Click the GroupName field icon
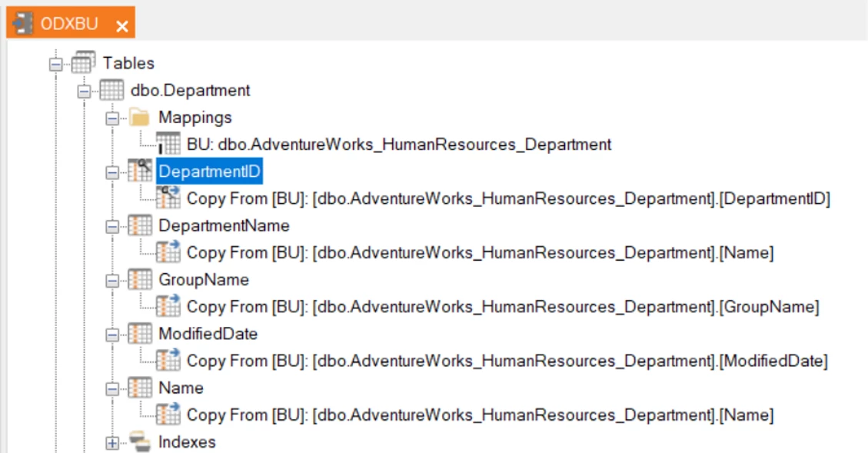868x453 pixels. [x=139, y=280]
